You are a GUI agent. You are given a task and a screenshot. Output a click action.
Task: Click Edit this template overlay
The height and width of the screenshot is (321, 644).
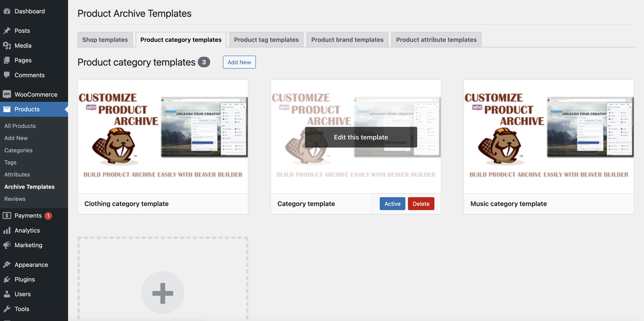(361, 137)
